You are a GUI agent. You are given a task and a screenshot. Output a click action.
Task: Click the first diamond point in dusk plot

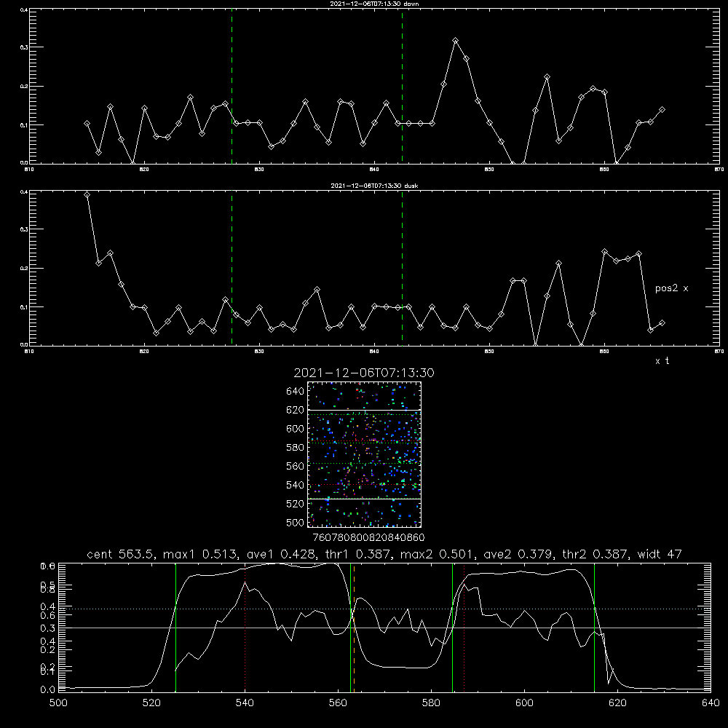[87, 194]
